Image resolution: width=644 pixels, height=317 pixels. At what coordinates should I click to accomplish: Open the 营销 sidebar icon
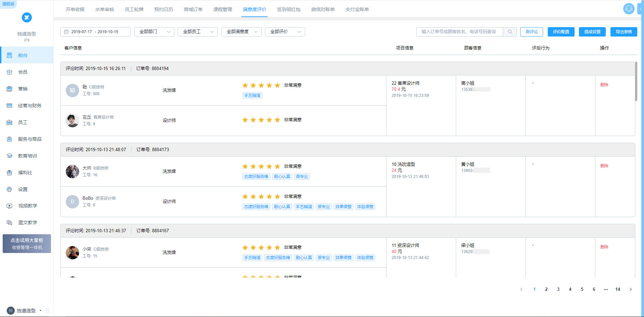point(9,89)
